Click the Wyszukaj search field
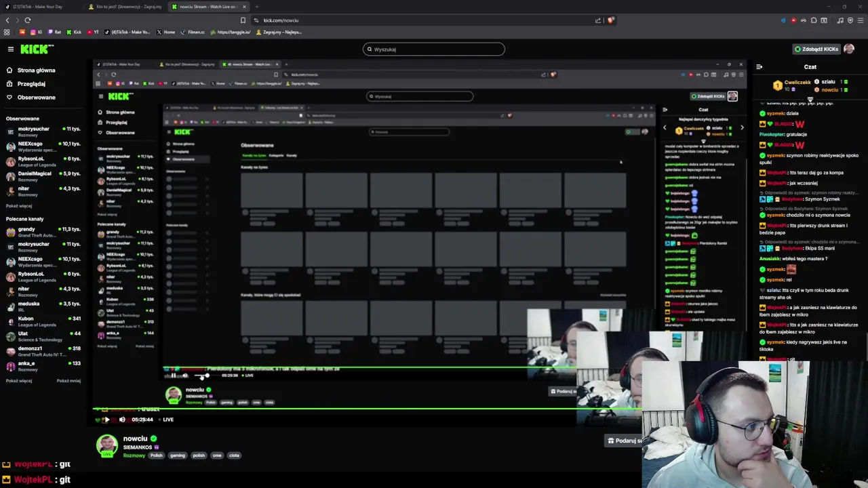868x488 pixels. [434, 49]
